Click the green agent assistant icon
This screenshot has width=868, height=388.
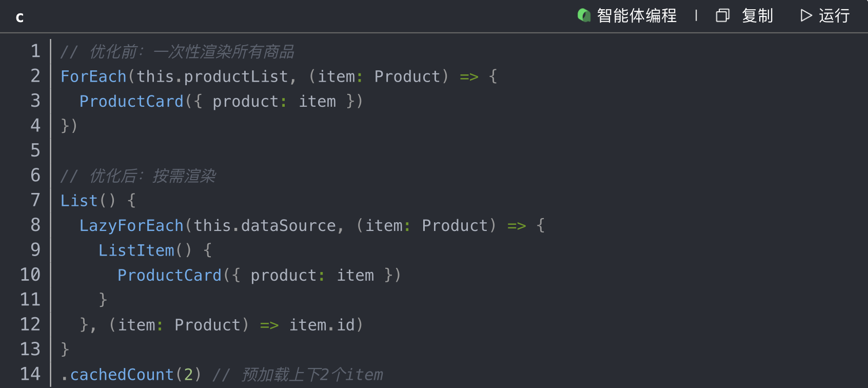coord(584,16)
